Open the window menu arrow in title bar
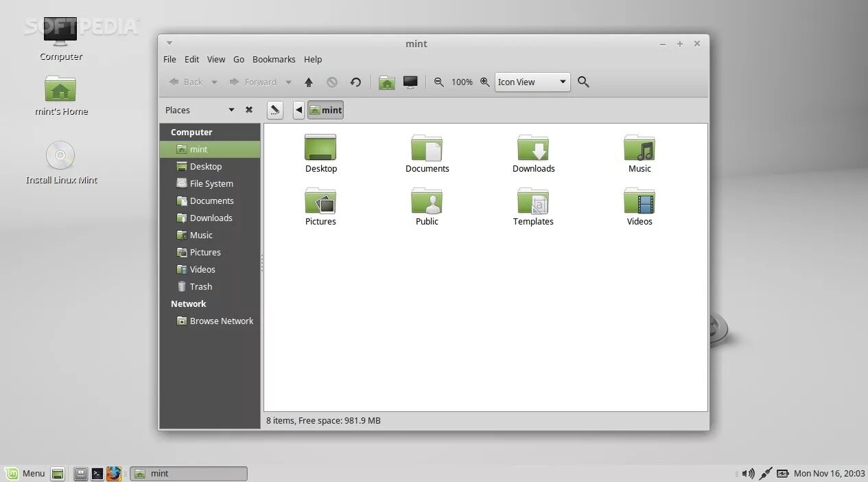 tap(169, 43)
